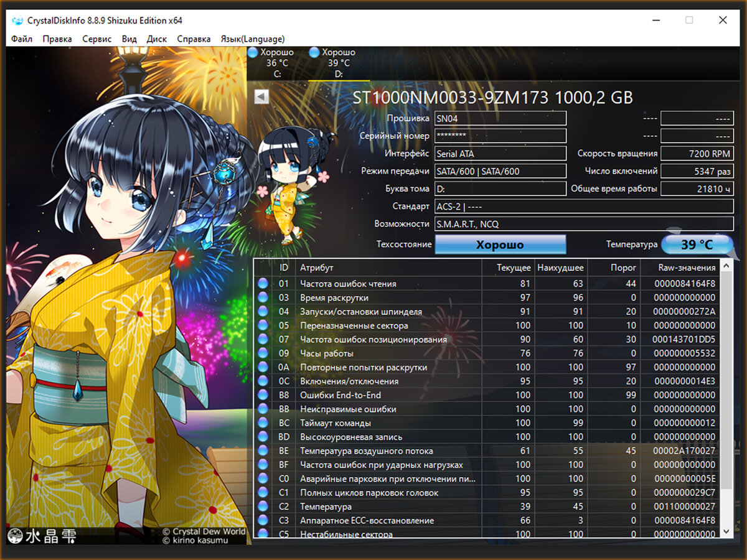Click the 7200 RPM rotation speed field
The width and height of the screenshot is (747, 560).
(x=697, y=153)
